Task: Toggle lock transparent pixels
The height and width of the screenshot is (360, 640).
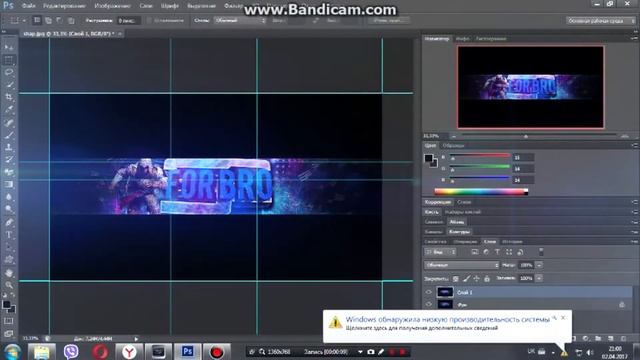Action: 456,278
